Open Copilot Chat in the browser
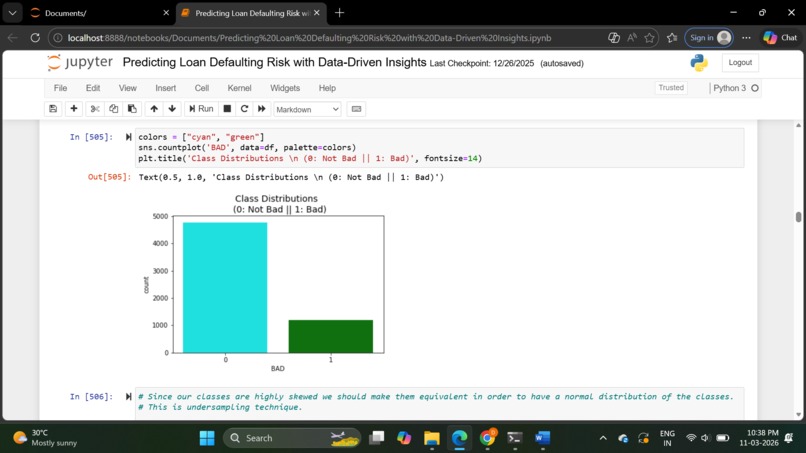This screenshot has height=453, width=806. (780, 38)
